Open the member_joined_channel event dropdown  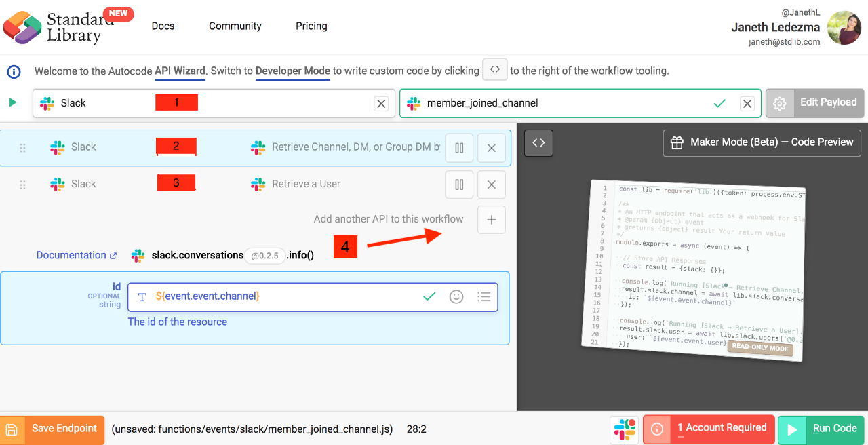(x=580, y=103)
